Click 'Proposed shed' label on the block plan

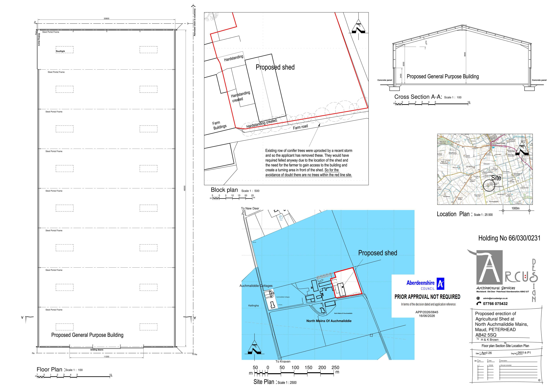tap(275, 67)
